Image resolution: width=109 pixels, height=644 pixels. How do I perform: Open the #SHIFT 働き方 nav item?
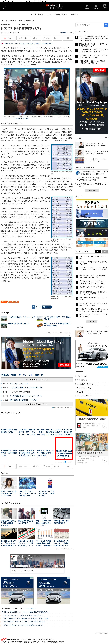(37, 14)
